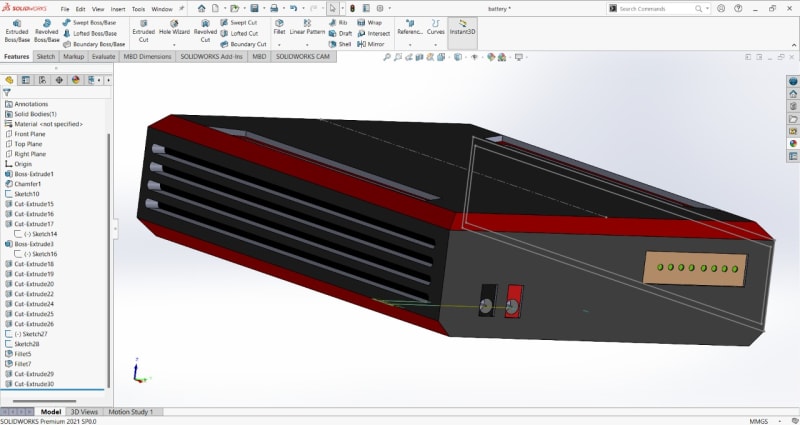Click the Swept Boss/Base tool

(93, 21)
